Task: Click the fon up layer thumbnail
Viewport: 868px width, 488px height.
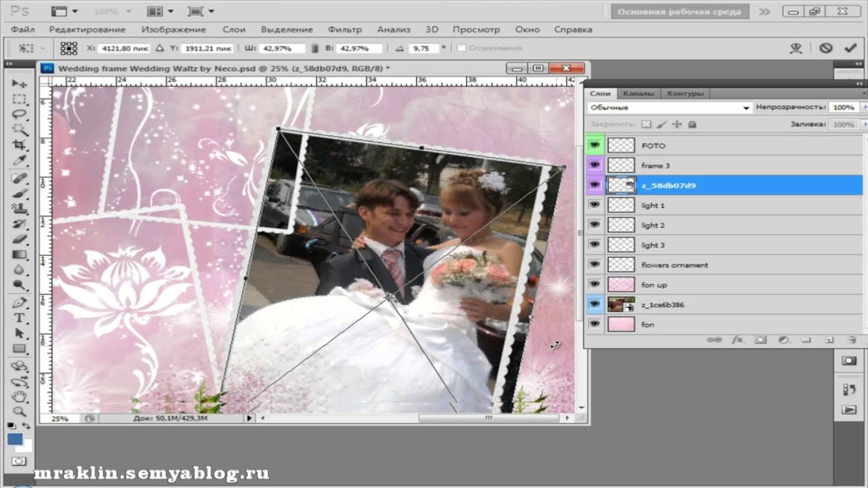Action: click(x=621, y=285)
